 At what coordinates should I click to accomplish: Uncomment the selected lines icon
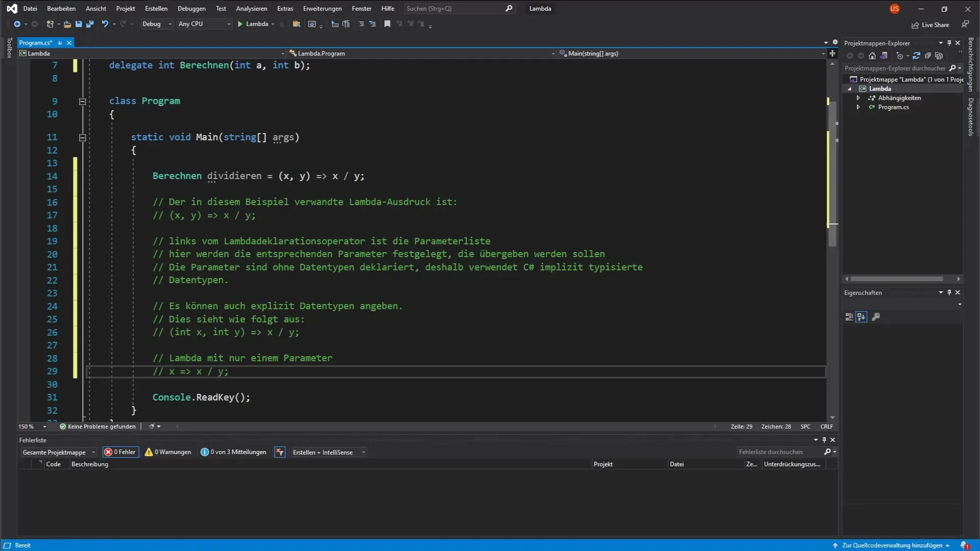coord(373,24)
